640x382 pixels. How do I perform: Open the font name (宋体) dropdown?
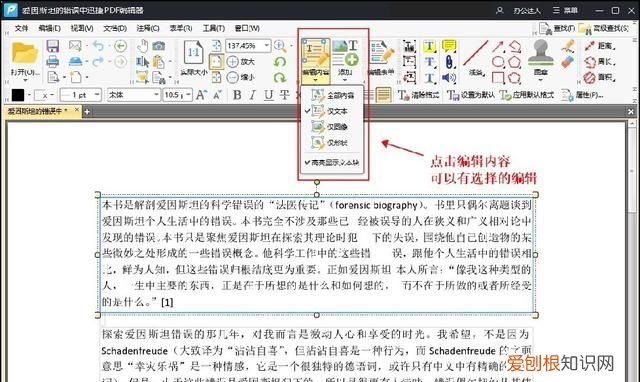click(x=156, y=95)
